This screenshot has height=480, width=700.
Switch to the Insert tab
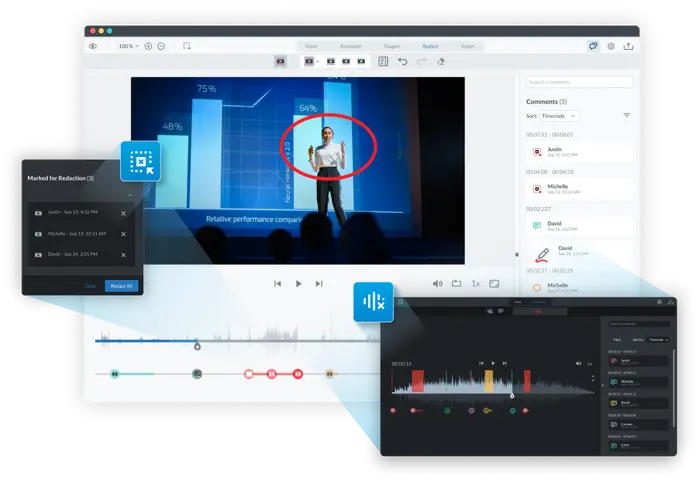click(x=467, y=46)
